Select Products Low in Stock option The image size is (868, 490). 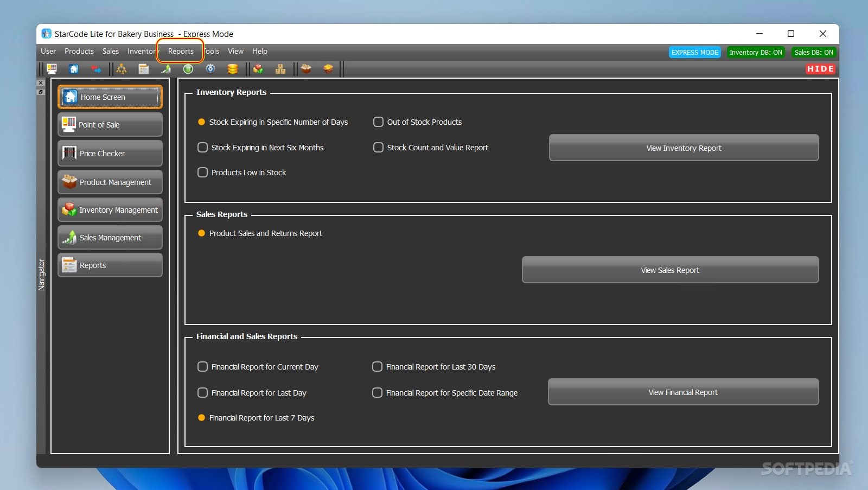pos(242,173)
